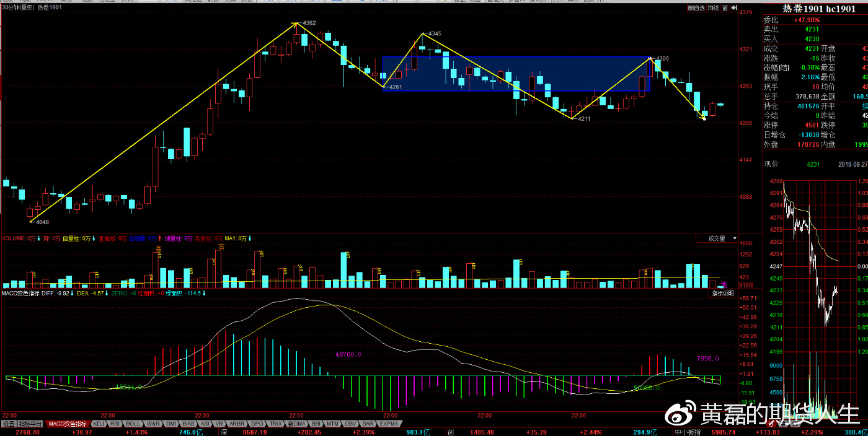Switch to the MTM indicator tab
The width and height of the screenshot is (868, 436).
tap(334, 424)
